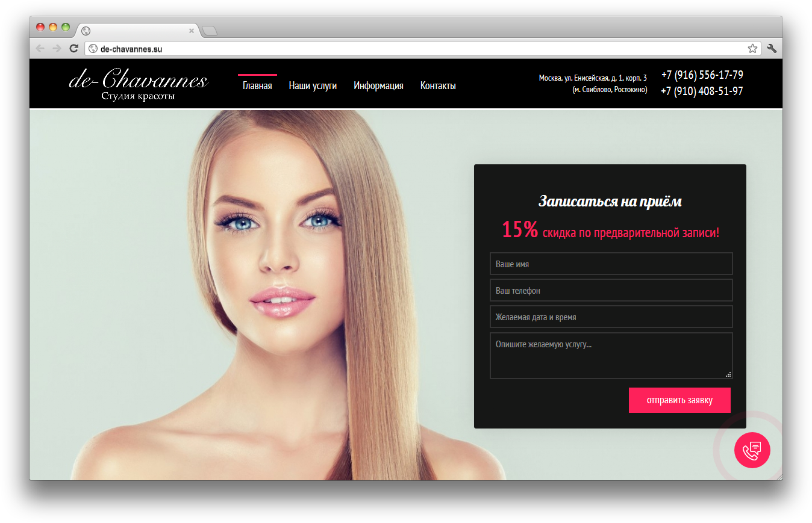Call the +7 (910) 408-51-97 number
The height and width of the screenshot is (523, 812).
(x=702, y=91)
